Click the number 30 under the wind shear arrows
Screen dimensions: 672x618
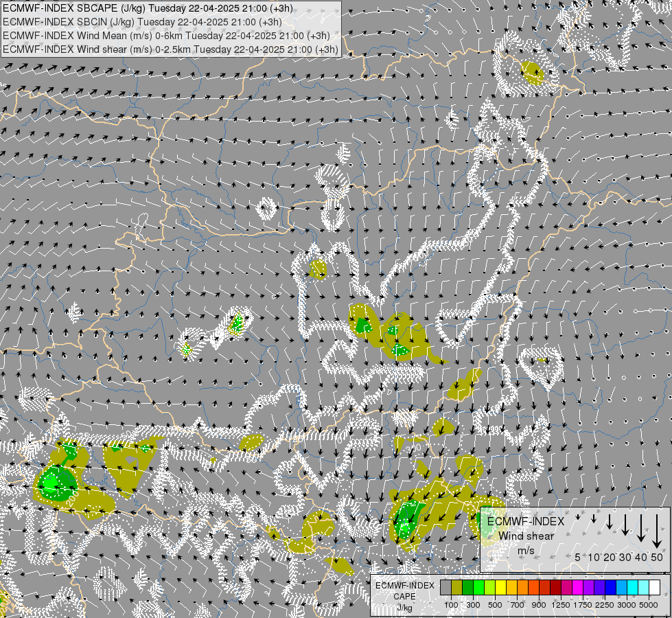[625, 557]
